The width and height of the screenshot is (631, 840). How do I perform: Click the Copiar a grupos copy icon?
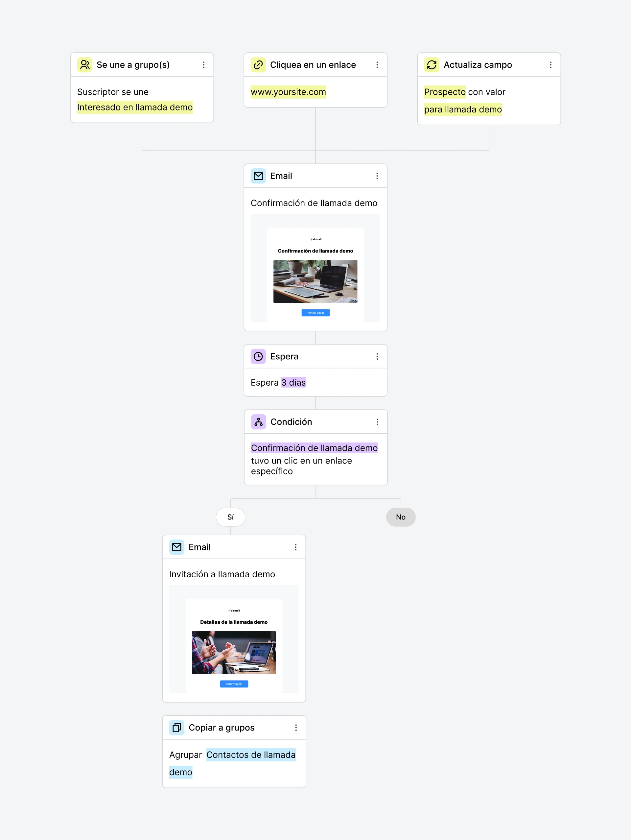tap(177, 728)
